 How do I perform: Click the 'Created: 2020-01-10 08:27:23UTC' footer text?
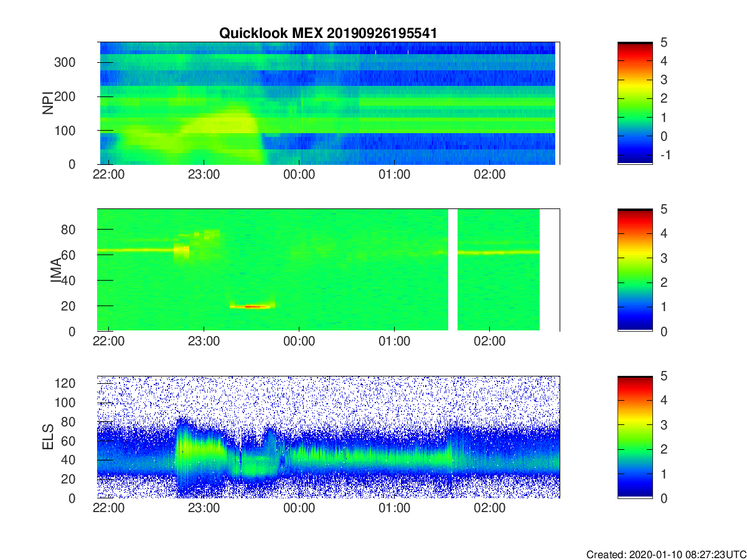[665, 554]
